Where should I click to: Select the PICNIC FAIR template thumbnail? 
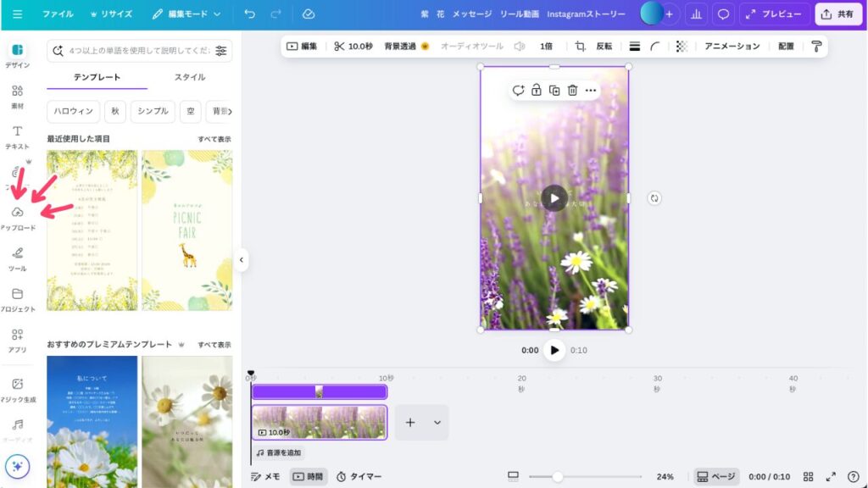185,229
